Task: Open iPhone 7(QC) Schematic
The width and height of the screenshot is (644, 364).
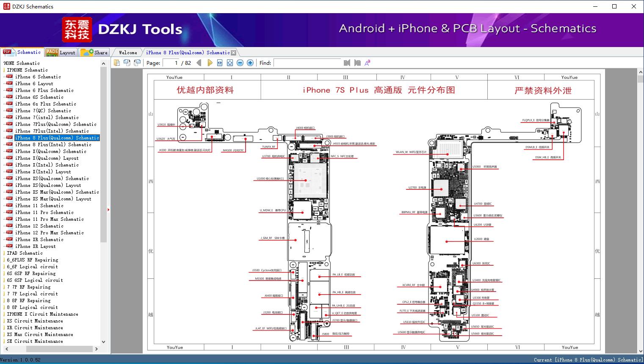Action: click(43, 111)
